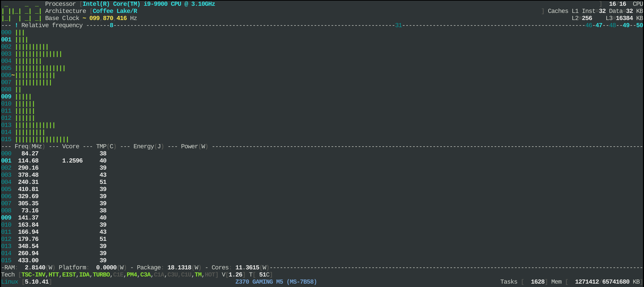Image resolution: width=644 pixels, height=287 pixels.
Task: Click the frequency bar for core 005
Action: 40,68
